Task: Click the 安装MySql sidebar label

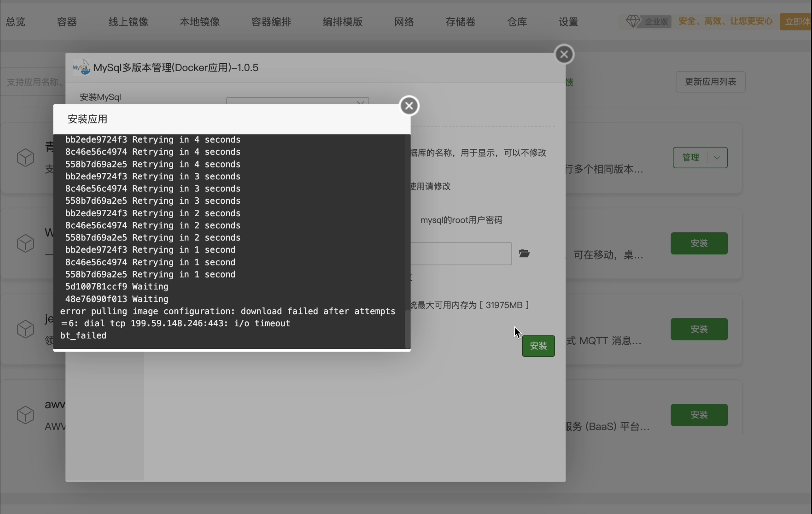Action: [x=100, y=97]
